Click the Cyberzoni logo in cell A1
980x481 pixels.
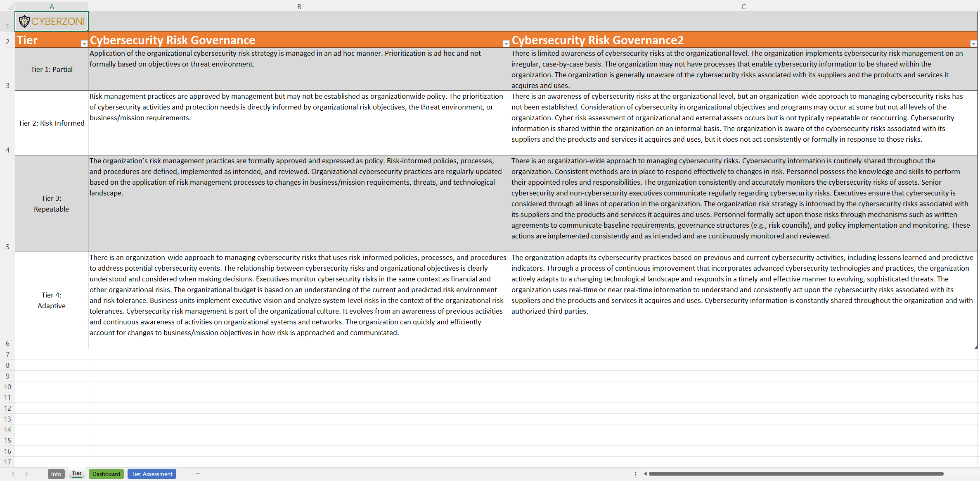tap(52, 21)
